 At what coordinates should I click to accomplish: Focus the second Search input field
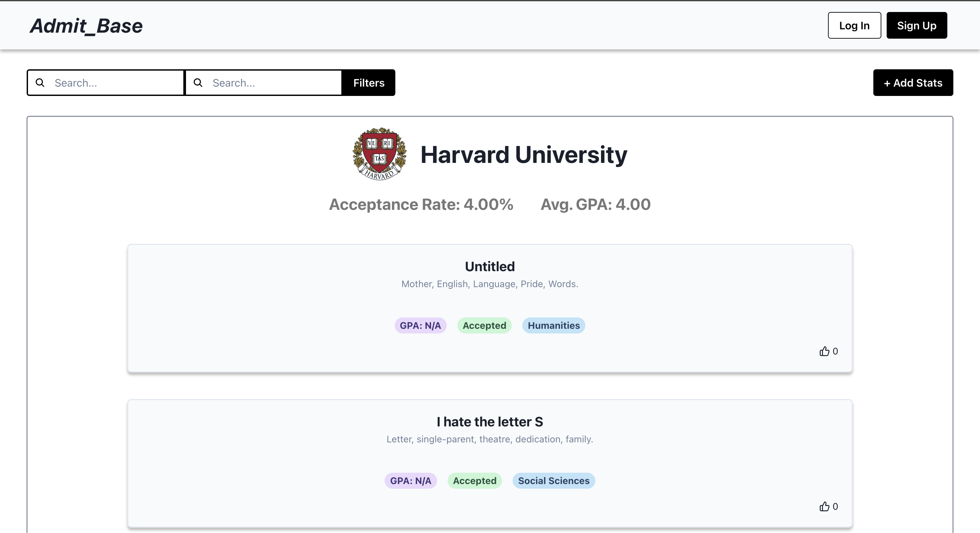click(x=272, y=83)
